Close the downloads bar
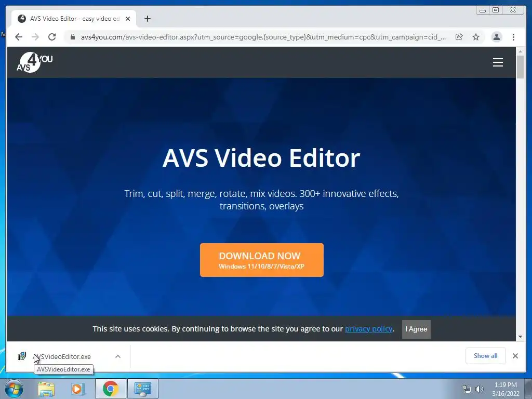Image resolution: width=532 pixels, height=399 pixels. tap(515, 356)
